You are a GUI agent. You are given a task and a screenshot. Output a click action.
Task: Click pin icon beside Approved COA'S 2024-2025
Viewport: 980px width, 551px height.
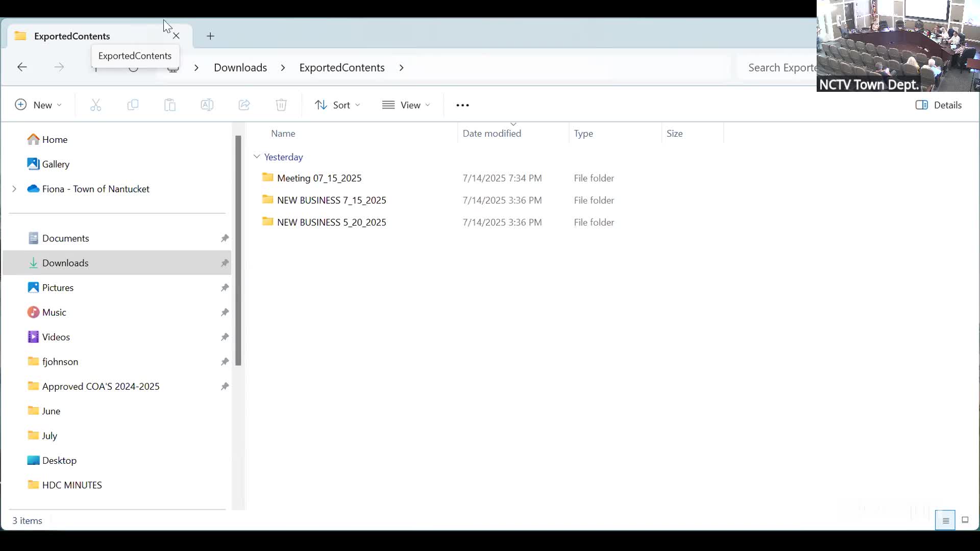coord(225,386)
